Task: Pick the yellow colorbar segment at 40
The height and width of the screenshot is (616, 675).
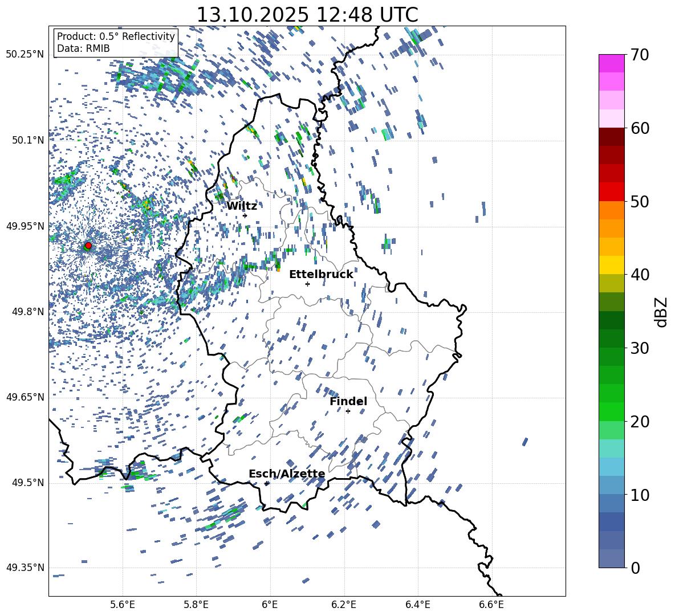Action: click(611, 265)
